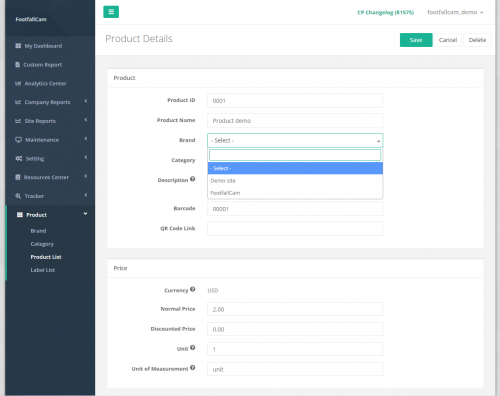
Task: Go to Product List submenu item
Action: pyautogui.click(x=46, y=257)
